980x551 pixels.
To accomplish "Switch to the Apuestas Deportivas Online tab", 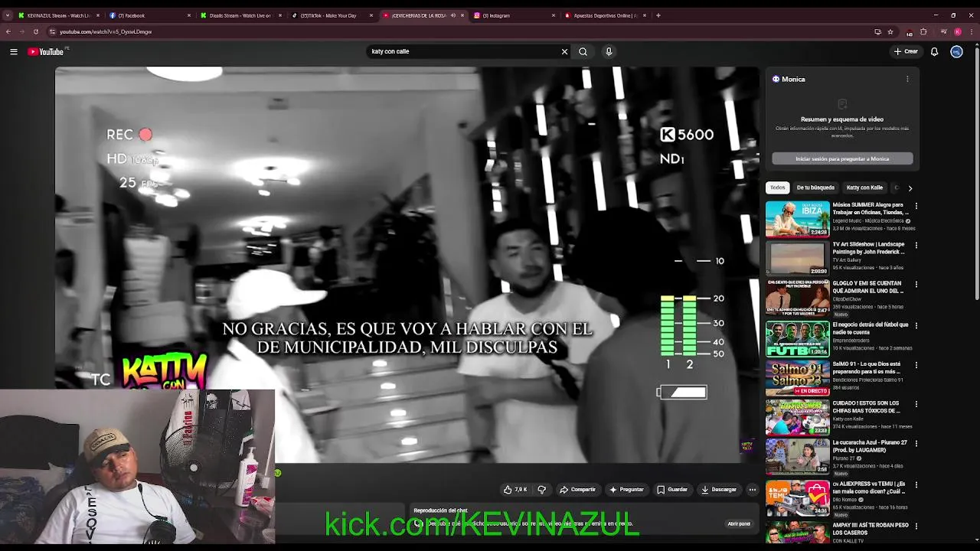I will 605,15.
